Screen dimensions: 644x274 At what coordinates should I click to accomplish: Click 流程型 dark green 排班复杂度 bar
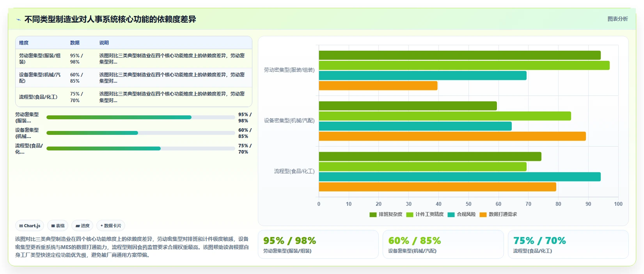pyautogui.click(x=430, y=157)
